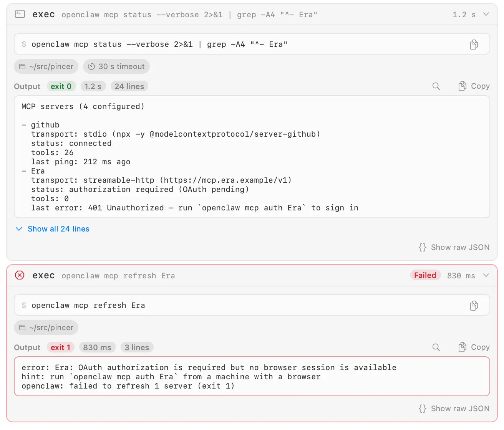Viewport: 504px width, 430px height.
Task: Expand 'Show all 24 lines' link
Action: 52,229
